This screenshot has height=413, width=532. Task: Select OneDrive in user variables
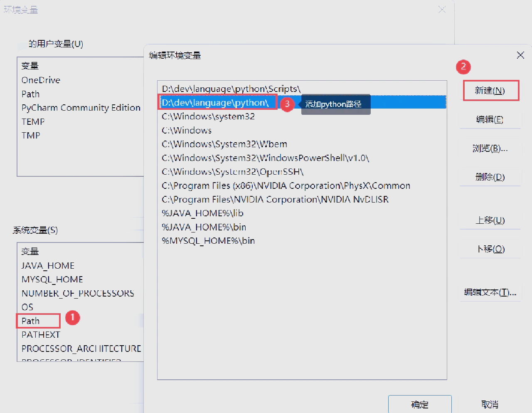41,80
